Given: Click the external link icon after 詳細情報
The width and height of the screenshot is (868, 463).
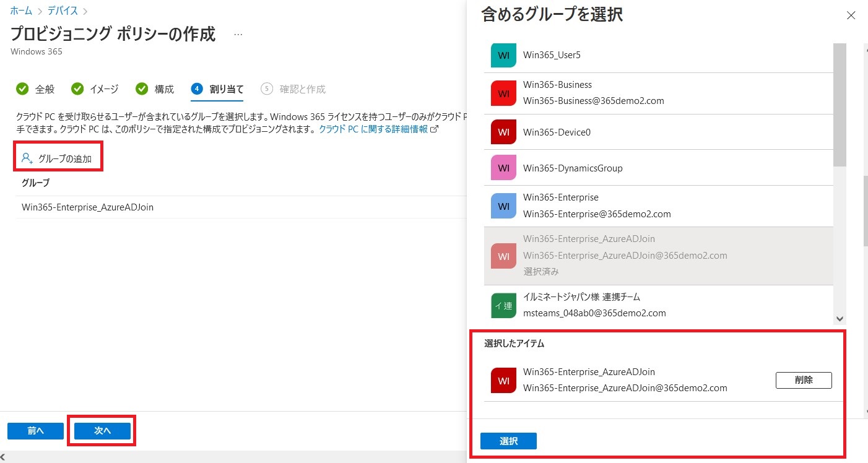Looking at the screenshot, I should pyautogui.click(x=434, y=129).
